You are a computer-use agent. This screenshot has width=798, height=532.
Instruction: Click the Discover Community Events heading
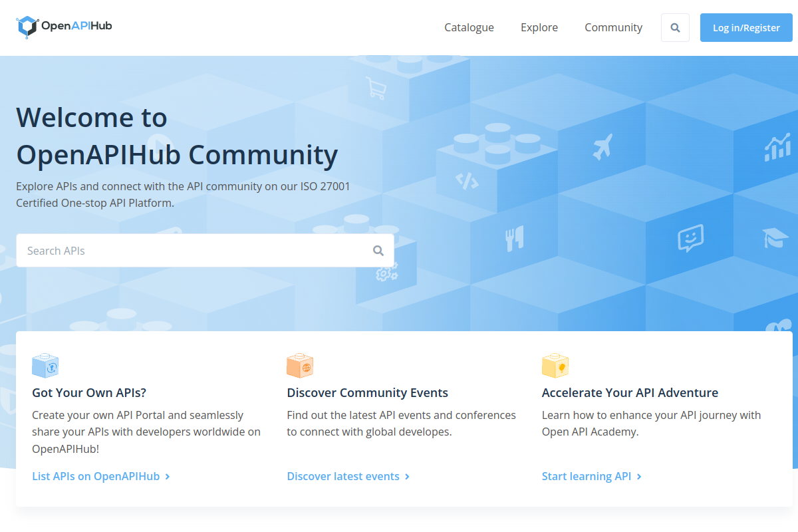[x=368, y=392]
